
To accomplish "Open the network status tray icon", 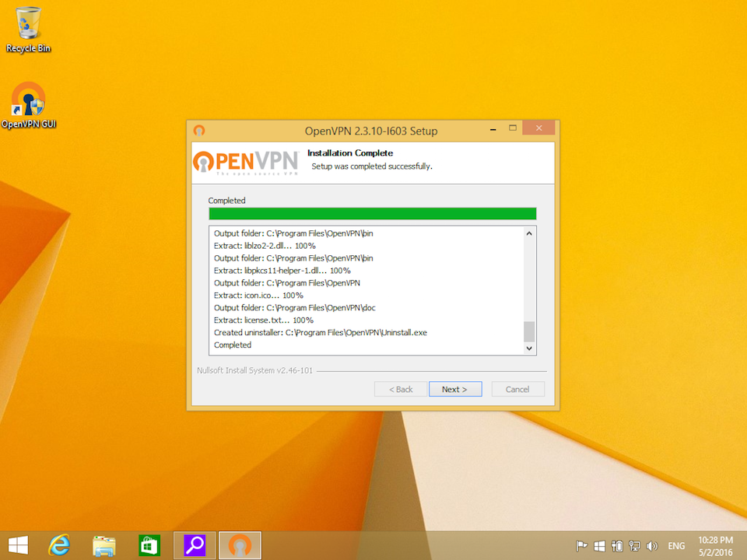I will [x=635, y=546].
